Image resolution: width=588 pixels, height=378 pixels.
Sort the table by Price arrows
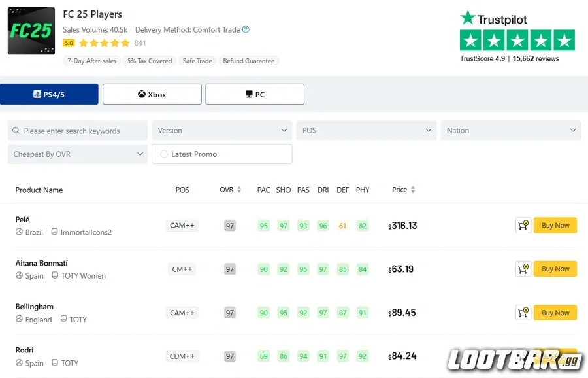(413, 190)
